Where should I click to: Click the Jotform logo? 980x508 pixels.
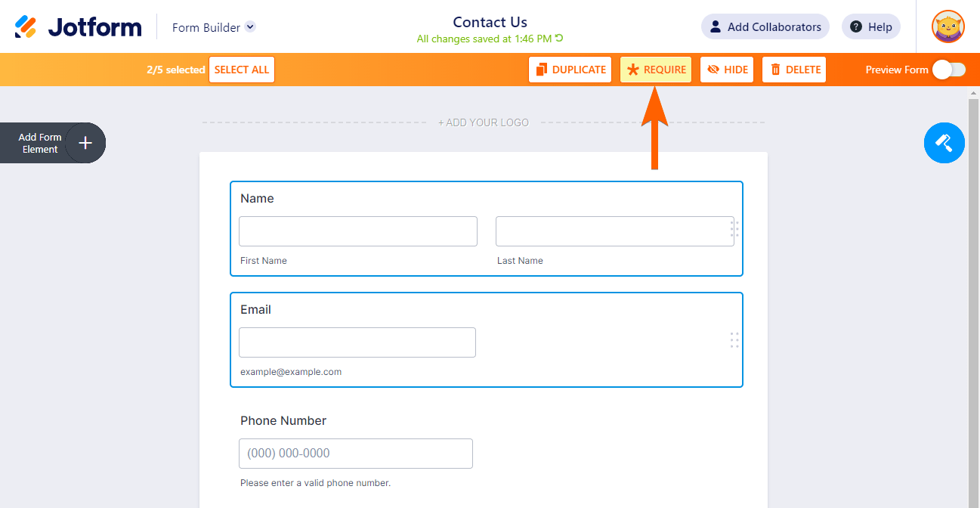[x=78, y=27]
